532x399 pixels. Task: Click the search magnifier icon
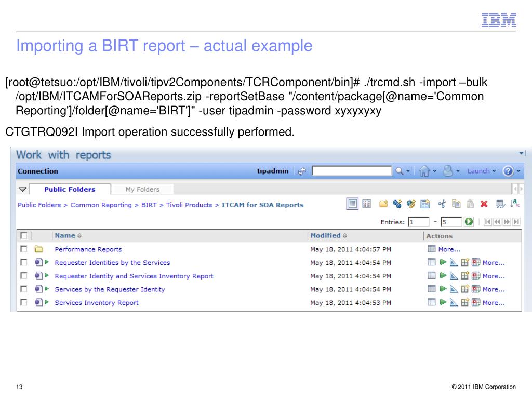[400, 171]
